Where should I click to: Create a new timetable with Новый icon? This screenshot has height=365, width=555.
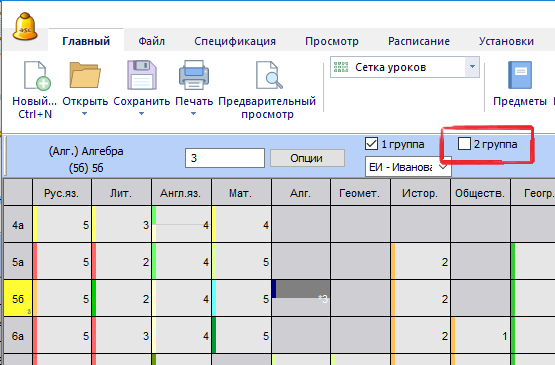click(x=37, y=75)
